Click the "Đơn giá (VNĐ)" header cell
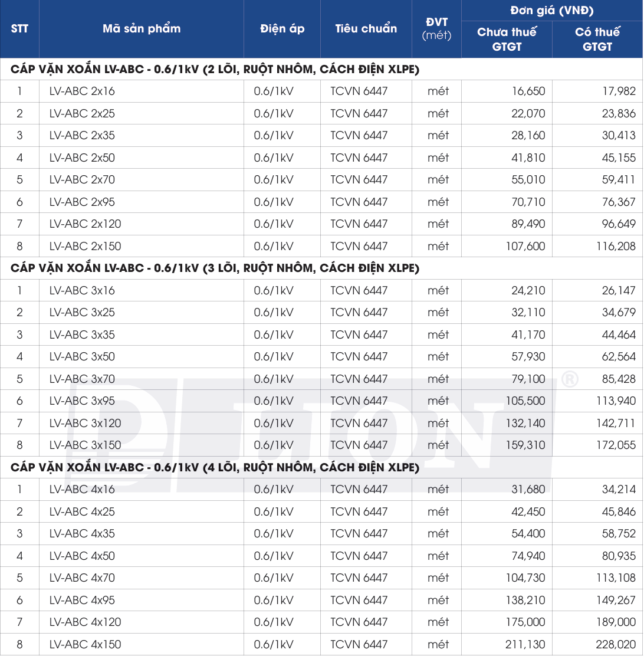This screenshot has width=644, height=656. coord(552,11)
